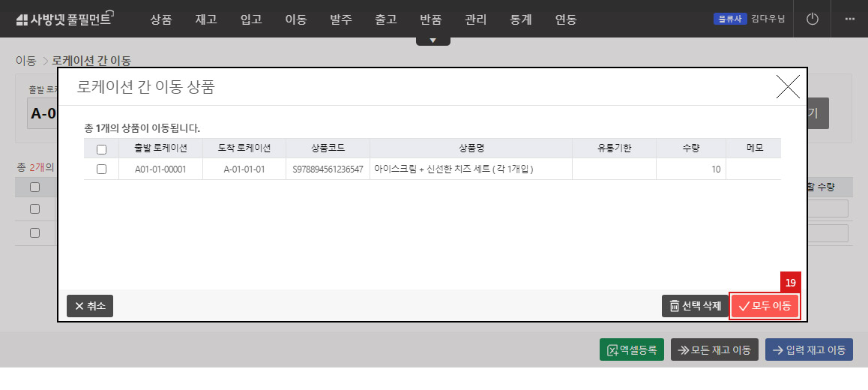
Task: Click the power logout icon
Action: 812,19
